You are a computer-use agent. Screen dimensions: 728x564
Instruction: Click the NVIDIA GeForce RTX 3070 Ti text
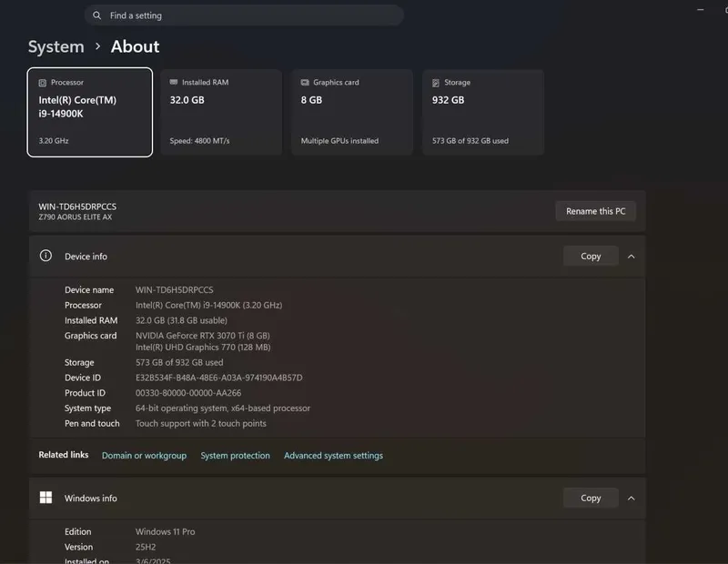[202, 336]
